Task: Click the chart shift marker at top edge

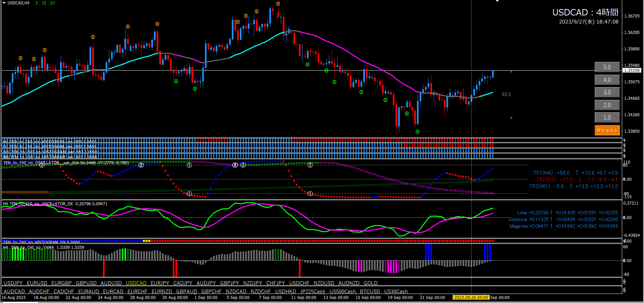Action: point(497,1)
